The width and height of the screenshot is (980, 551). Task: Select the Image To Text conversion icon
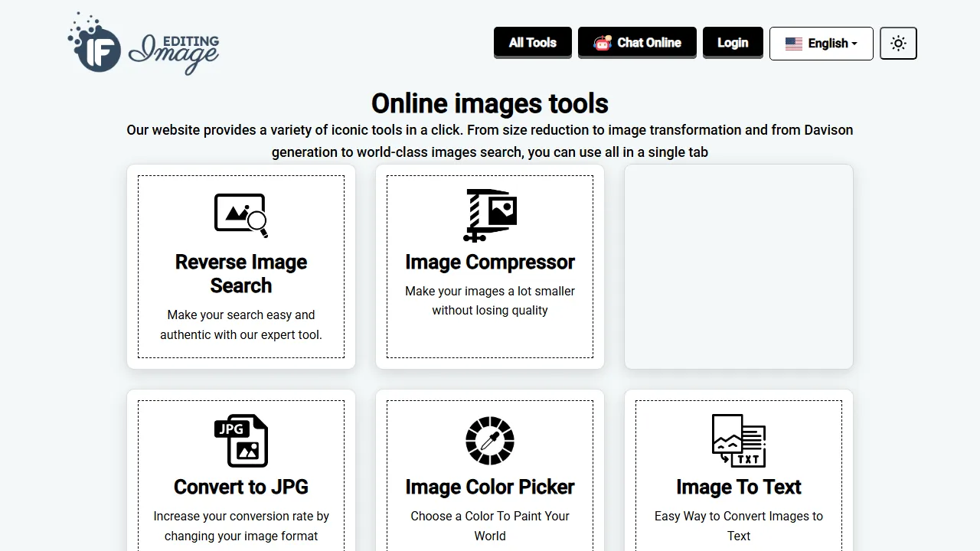738,440
